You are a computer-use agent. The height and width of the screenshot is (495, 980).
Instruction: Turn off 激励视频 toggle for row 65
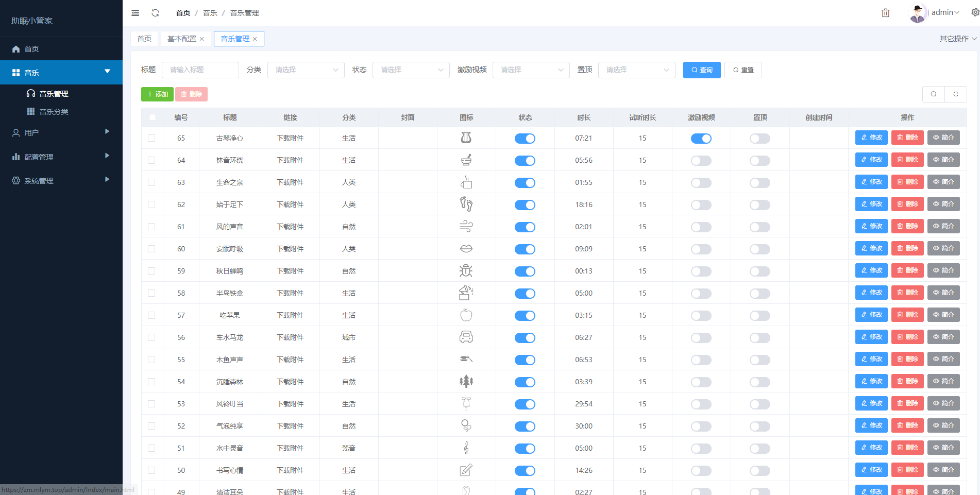point(701,139)
